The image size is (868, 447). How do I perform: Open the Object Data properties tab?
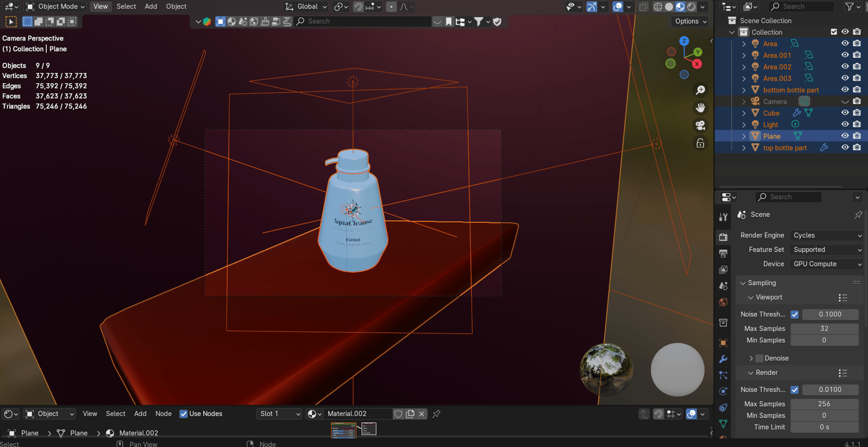723,424
